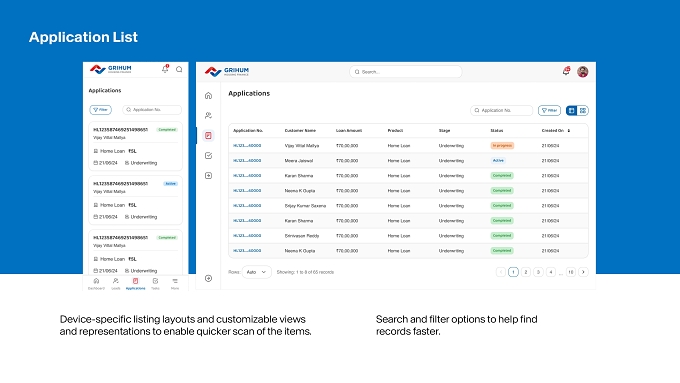Select the Applications tab in mobile nav
This screenshot has width=680, height=383.
click(x=135, y=284)
